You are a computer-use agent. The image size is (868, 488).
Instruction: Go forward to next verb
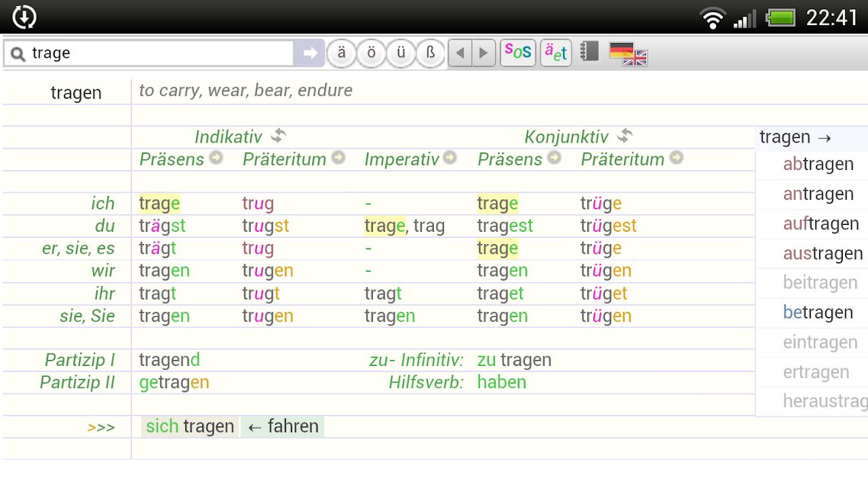pos(484,53)
